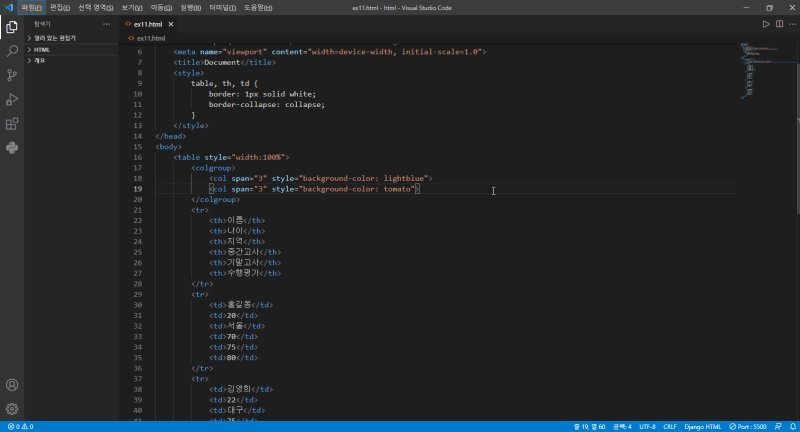This screenshot has width=800, height=432.
Task: Open the Python extension panel icon
Action: [x=12, y=148]
